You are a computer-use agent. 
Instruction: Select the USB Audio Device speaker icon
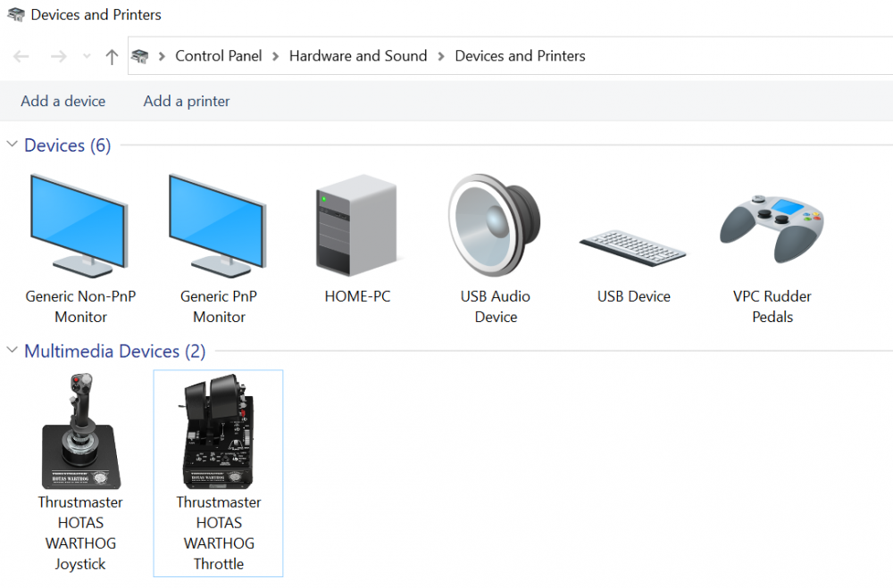click(x=495, y=226)
